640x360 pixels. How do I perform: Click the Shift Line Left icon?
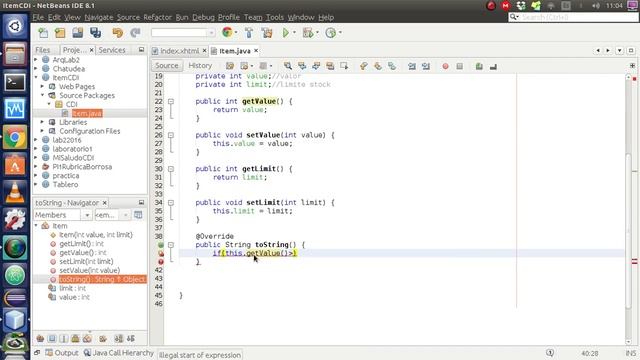click(412, 66)
